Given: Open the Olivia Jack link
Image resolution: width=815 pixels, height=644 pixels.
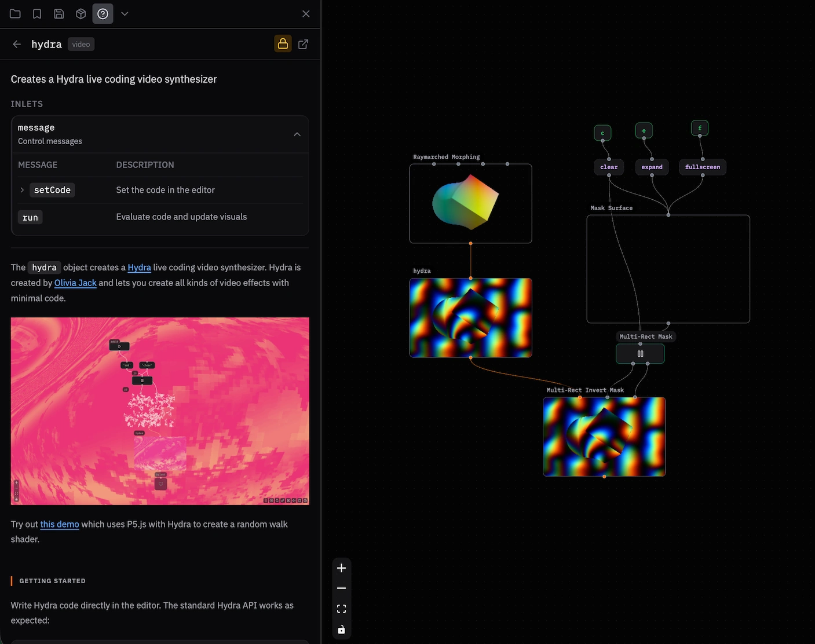Looking at the screenshot, I should 75,283.
